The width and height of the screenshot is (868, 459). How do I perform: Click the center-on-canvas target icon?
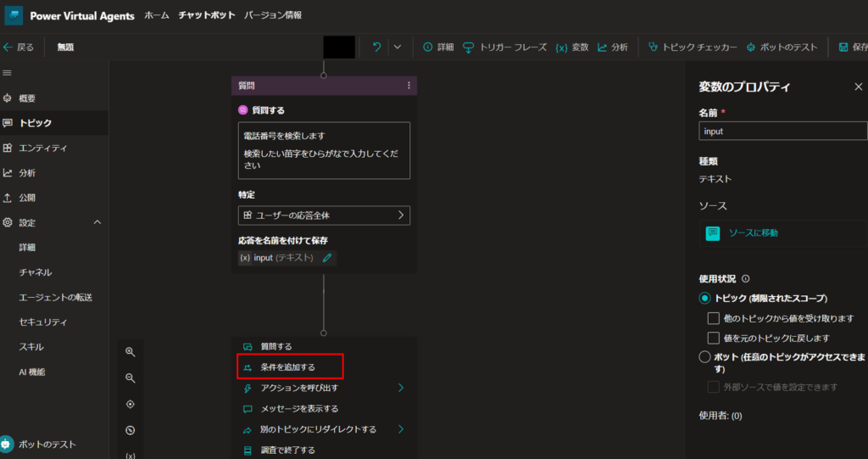point(131,404)
